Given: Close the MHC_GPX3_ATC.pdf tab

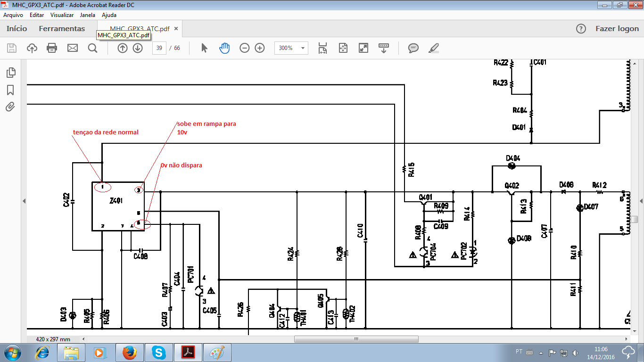Looking at the screenshot, I should point(176,29).
